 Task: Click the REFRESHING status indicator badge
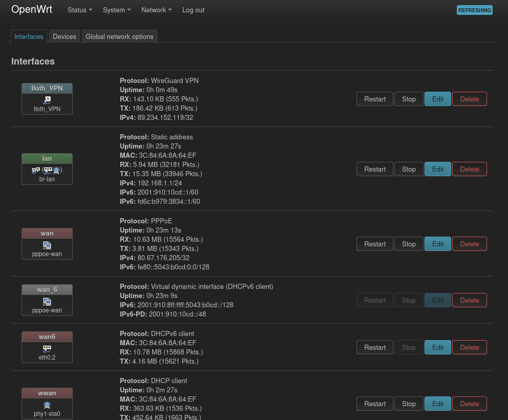474,10
